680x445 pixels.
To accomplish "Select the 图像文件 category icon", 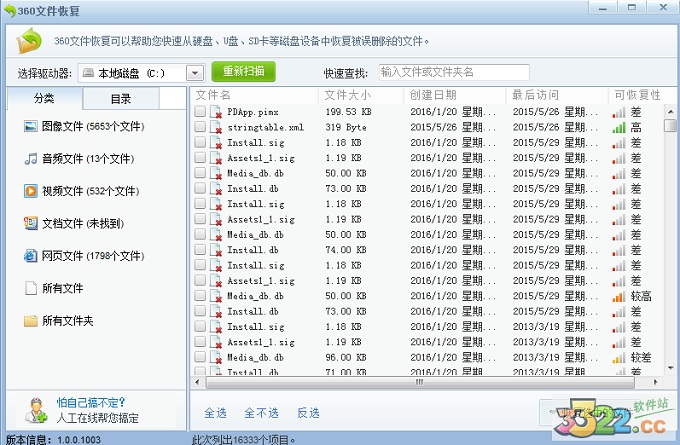I will click(30, 126).
